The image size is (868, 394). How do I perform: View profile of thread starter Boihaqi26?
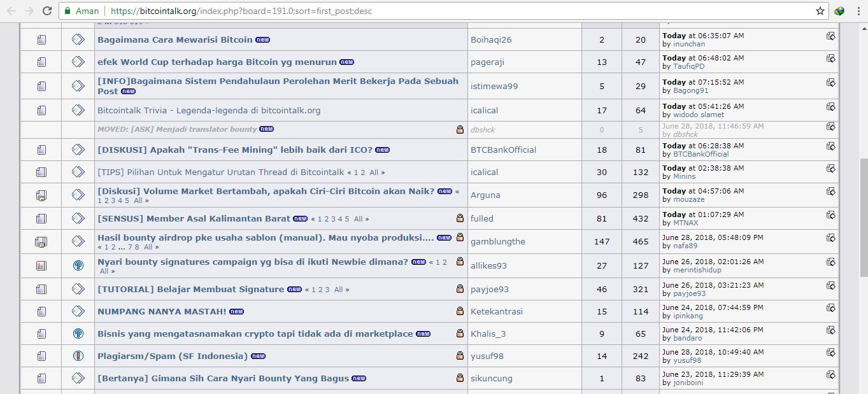(491, 39)
